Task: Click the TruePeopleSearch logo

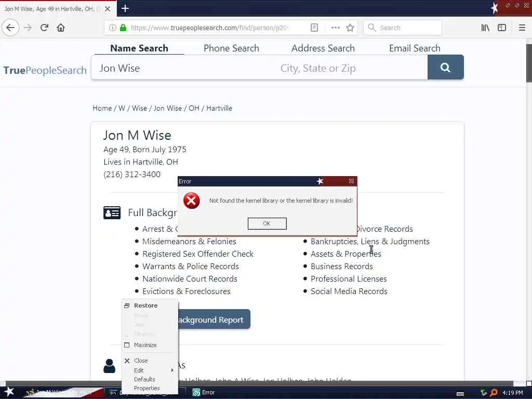Action: click(45, 70)
